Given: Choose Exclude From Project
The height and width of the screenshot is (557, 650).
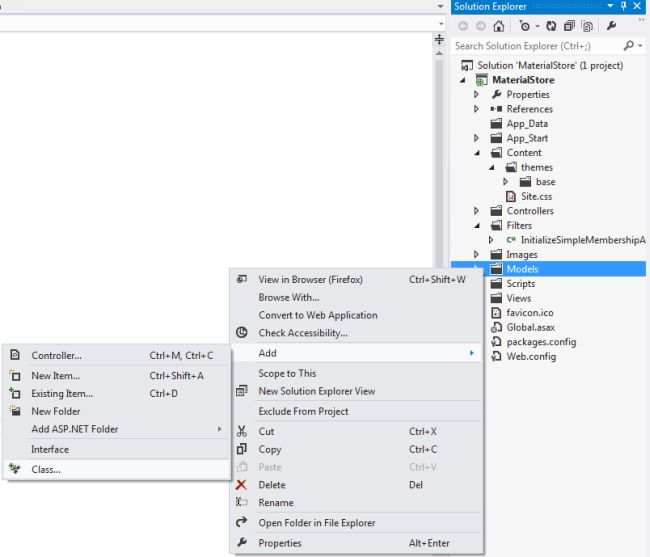Looking at the screenshot, I should pyautogui.click(x=357, y=412).
